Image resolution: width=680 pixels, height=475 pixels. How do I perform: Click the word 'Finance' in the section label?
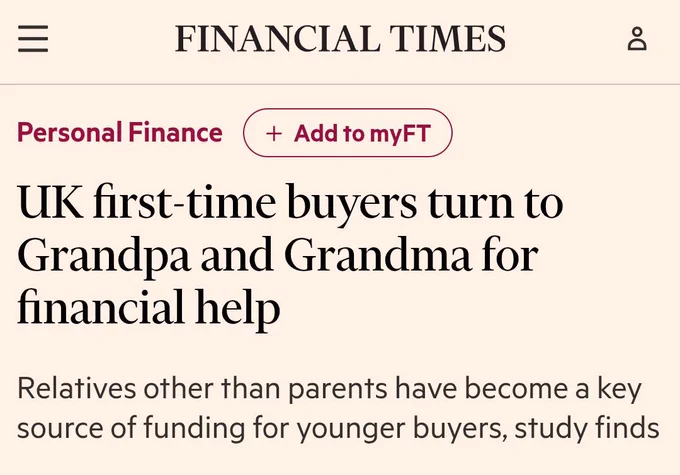(x=176, y=132)
